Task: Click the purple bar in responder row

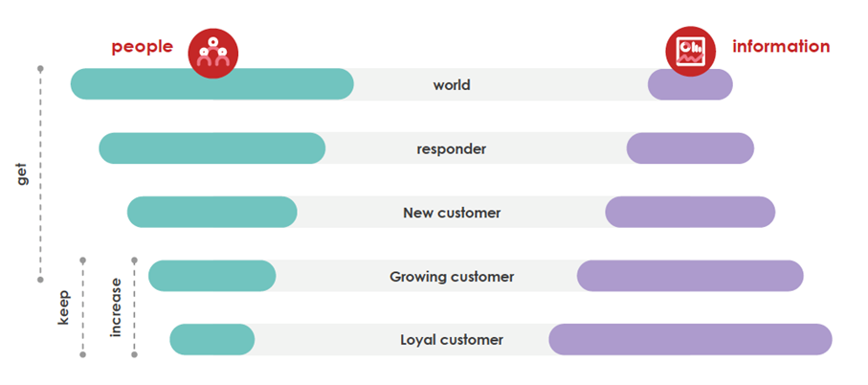Action: [x=690, y=148]
